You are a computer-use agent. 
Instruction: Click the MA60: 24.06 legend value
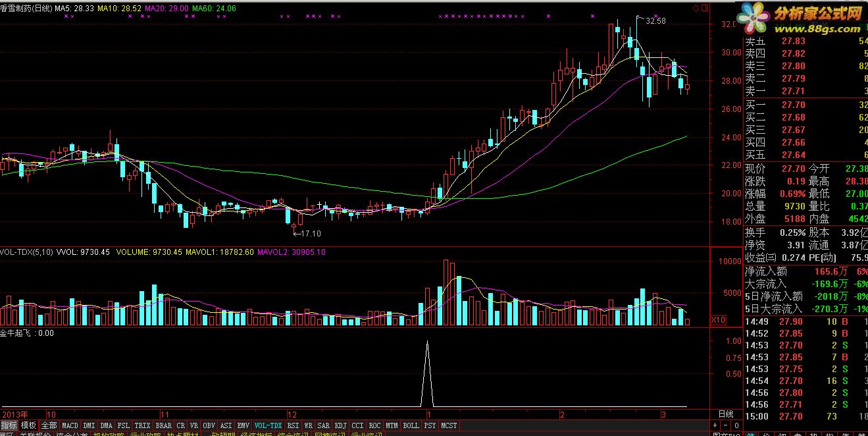[214, 9]
